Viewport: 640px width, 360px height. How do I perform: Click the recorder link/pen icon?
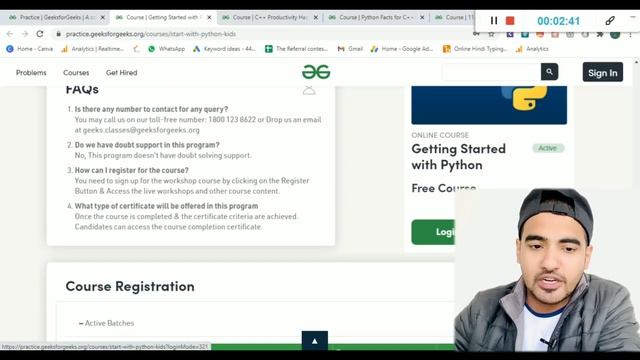[x=610, y=20]
